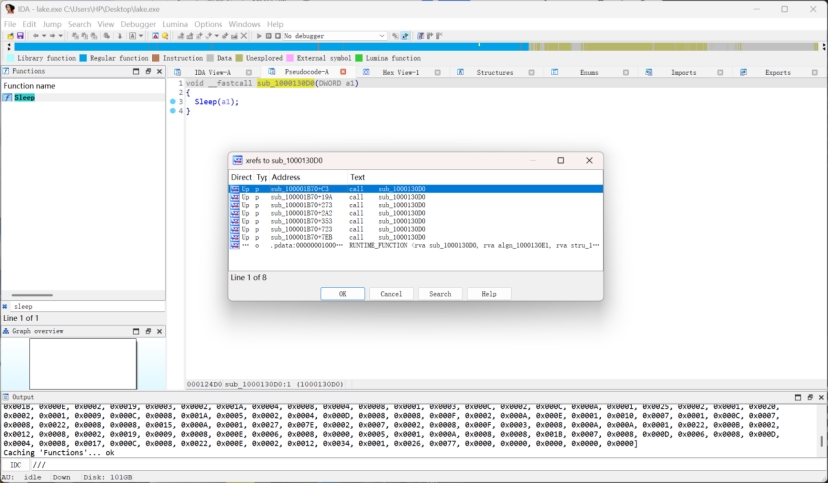The height and width of the screenshot is (483, 828).
Task: Open dropdown next to boxed A icon
Action: click(141, 36)
